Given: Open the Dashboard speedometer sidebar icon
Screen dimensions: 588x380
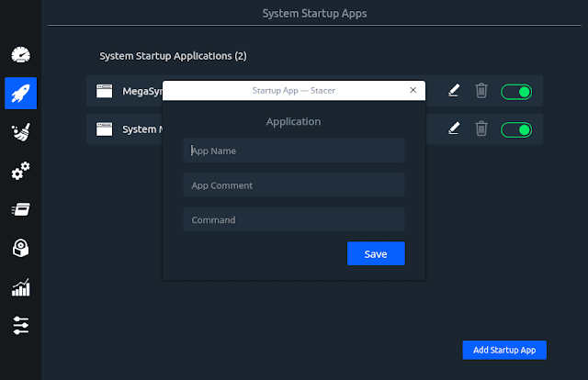Looking at the screenshot, I should pyautogui.click(x=20, y=53).
